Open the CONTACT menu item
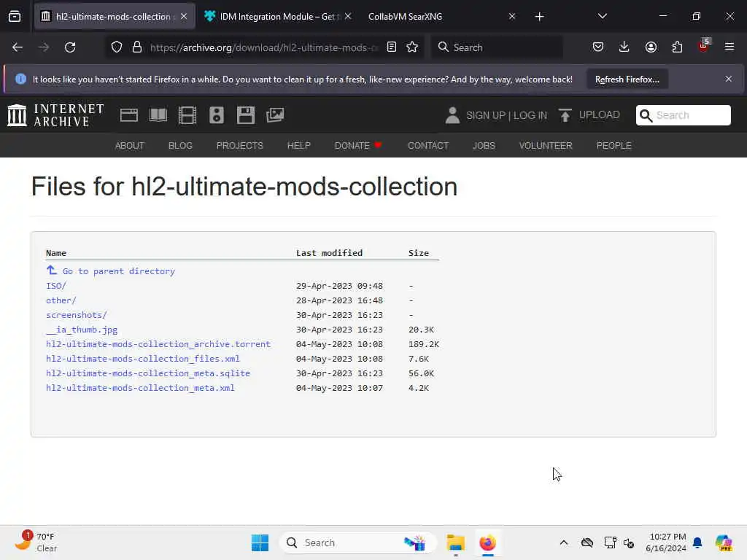 coord(427,146)
